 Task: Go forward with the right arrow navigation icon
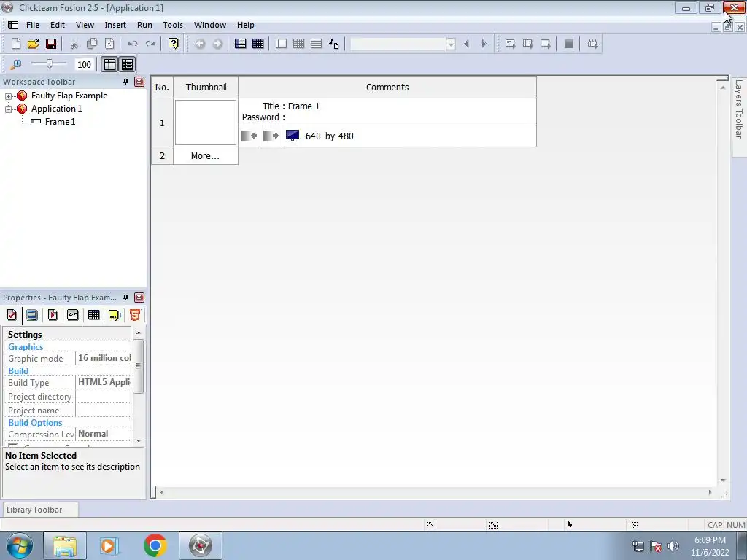point(217,44)
